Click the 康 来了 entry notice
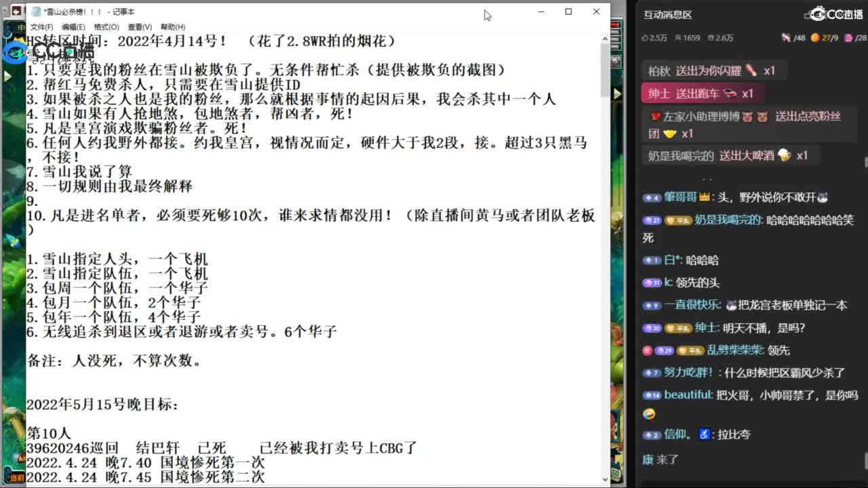This screenshot has height=488, width=868. coord(660,460)
